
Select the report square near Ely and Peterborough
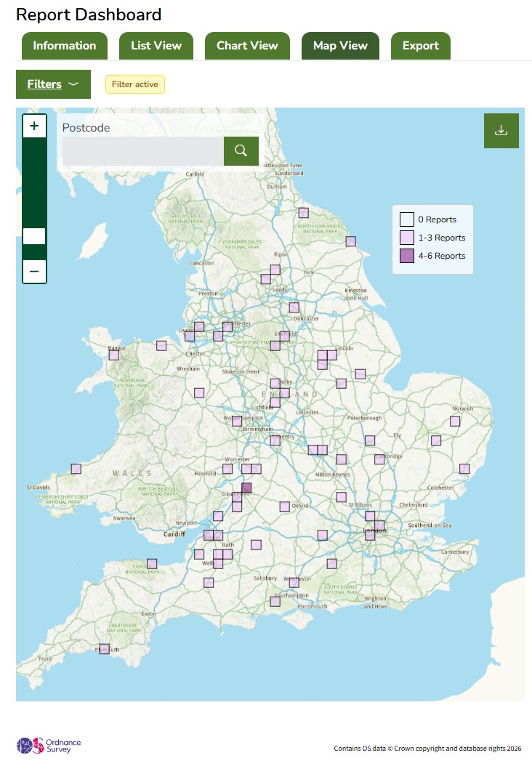point(370,440)
